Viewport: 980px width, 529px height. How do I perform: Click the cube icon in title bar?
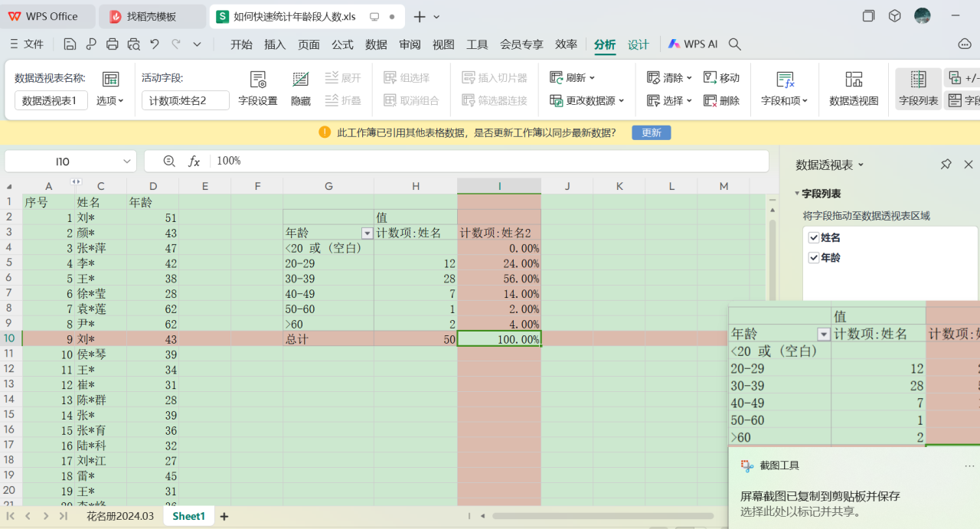tap(894, 16)
